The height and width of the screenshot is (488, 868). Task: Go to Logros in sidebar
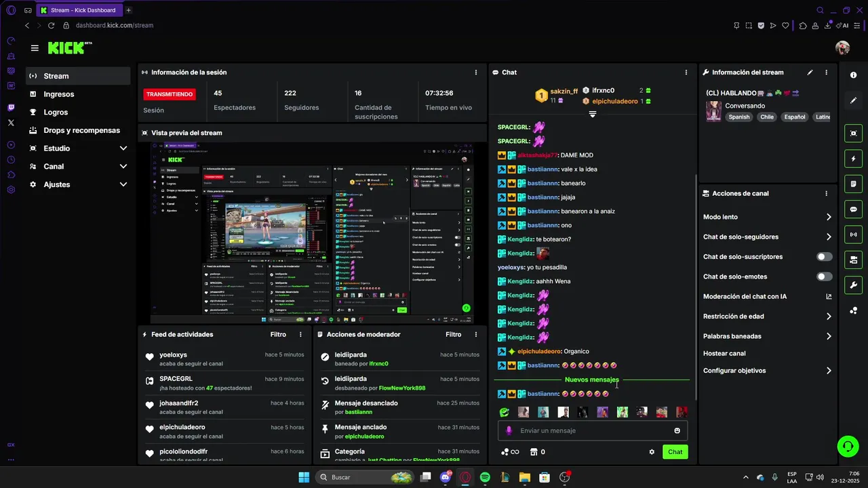(78, 112)
